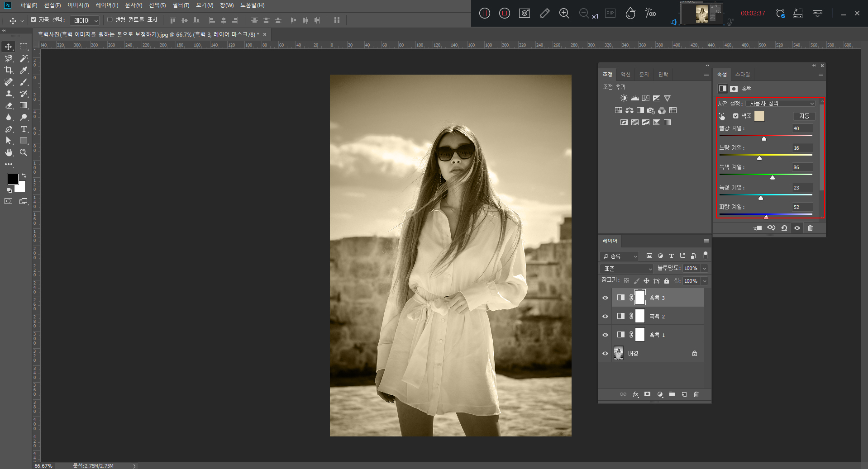Open the layer blend mode 표준 dropdown
The image size is (868, 469).
click(x=627, y=269)
